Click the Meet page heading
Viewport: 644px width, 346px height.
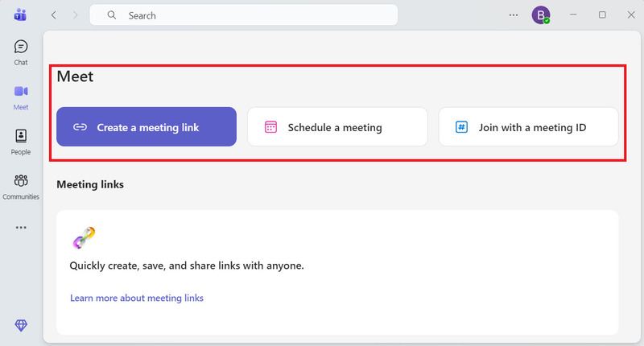click(x=75, y=76)
